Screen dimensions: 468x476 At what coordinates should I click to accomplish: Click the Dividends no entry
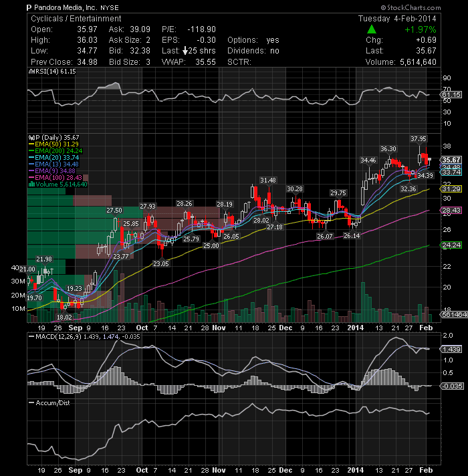click(253, 51)
